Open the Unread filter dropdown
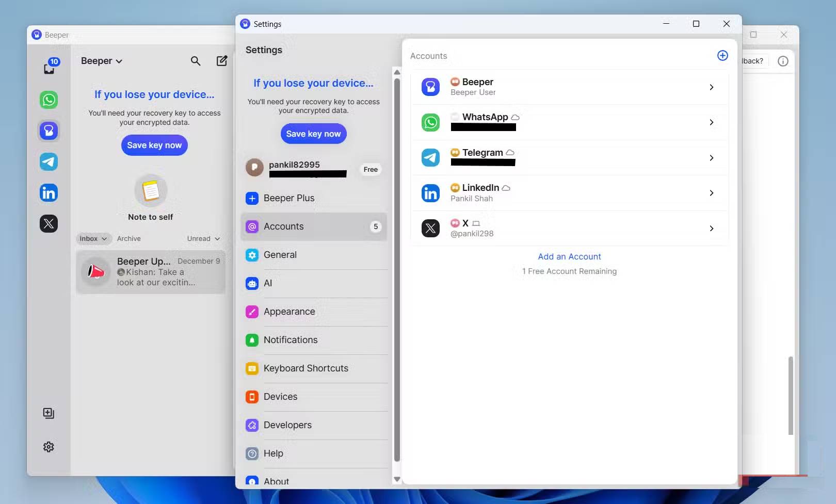This screenshot has width=836, height=504. [203, 238]
